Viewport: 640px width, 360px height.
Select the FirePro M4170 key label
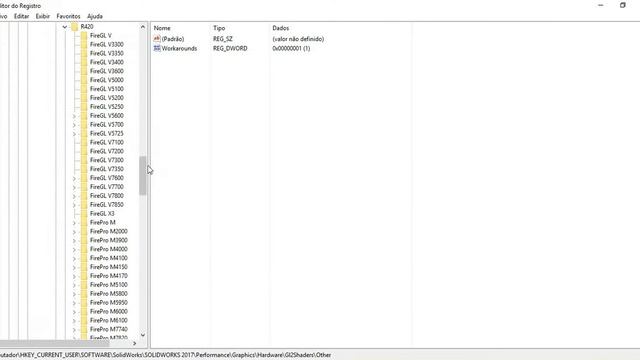point(109,276)
